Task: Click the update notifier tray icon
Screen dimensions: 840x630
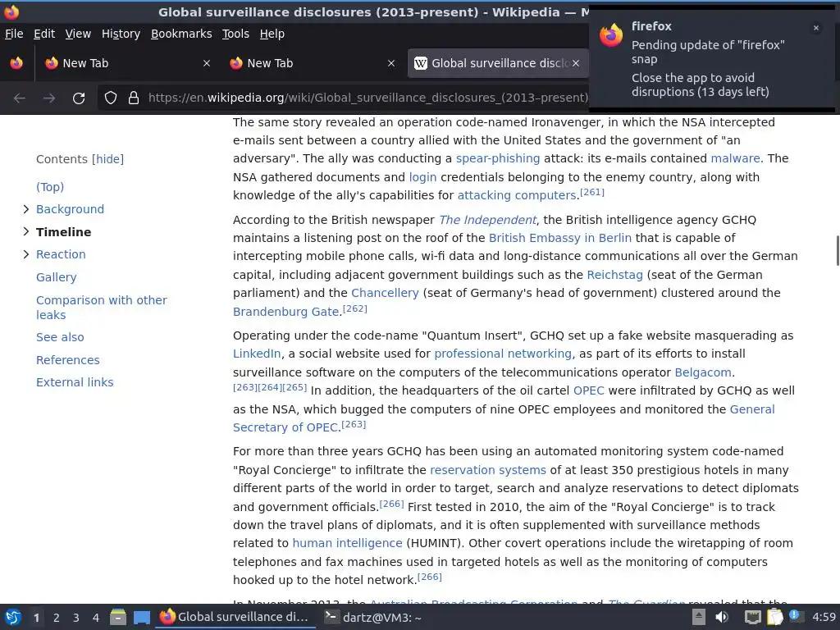Action: [795, 616]
